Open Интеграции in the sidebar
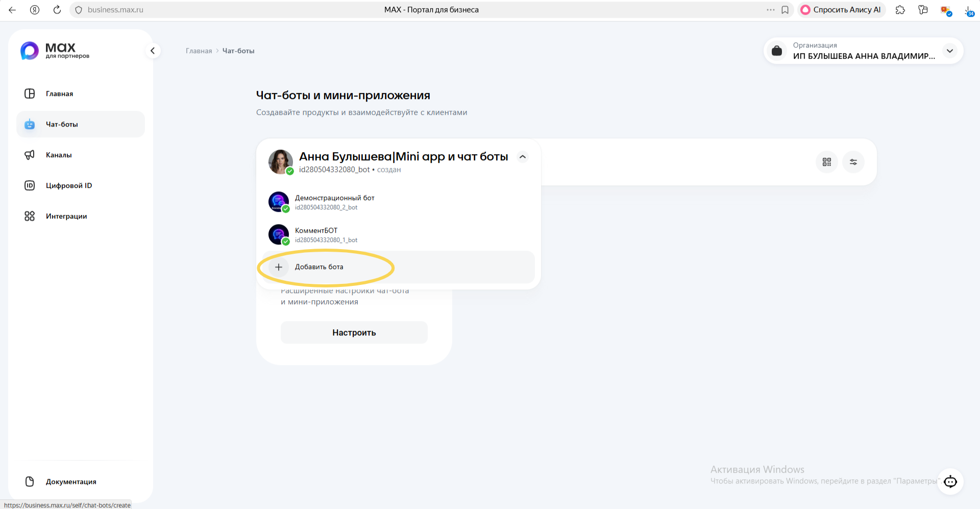This screenshot has width=980, height=509. point(81,216)
